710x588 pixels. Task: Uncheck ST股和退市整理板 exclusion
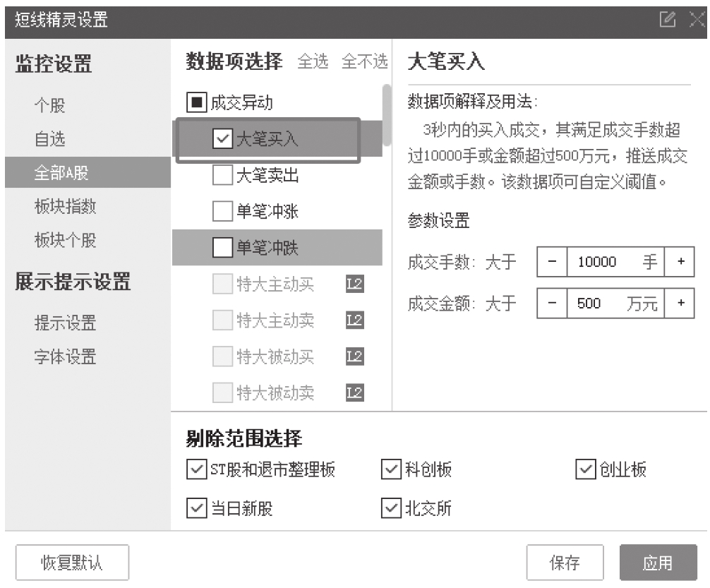197,469
